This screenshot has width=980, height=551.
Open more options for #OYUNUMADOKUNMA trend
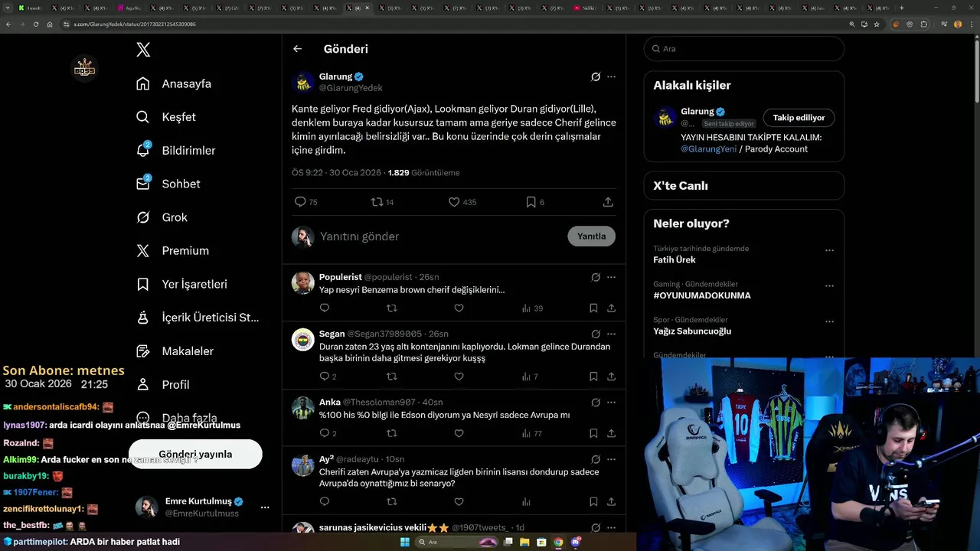tap(829, 286)
